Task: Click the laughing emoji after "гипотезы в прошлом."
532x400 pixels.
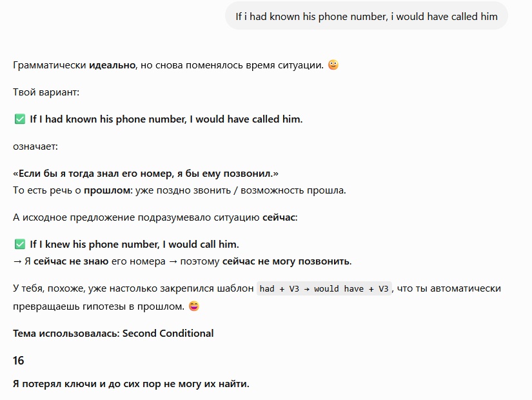Action: [194, 306]
